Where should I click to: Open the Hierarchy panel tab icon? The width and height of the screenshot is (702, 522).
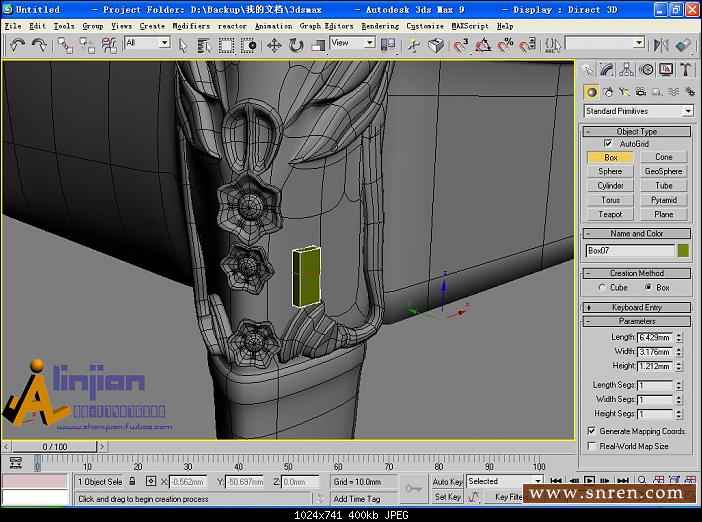tap(628, 69)
